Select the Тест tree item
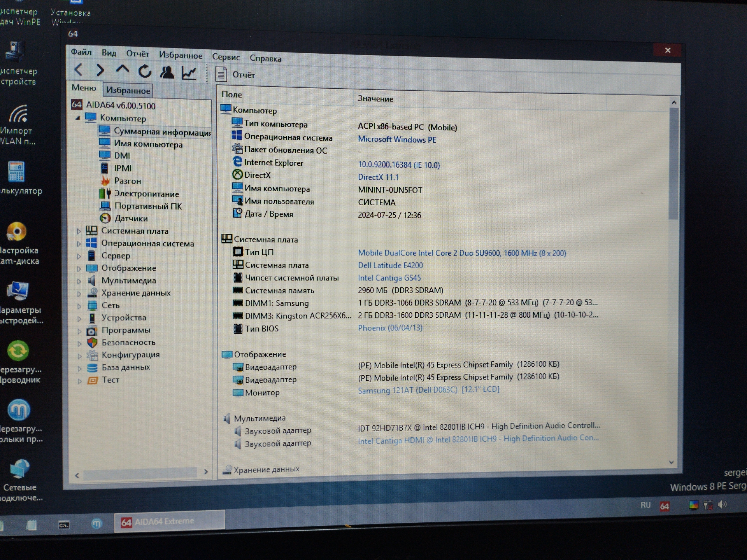The image size is (747, 560). pyautogui.click(x=103, y=380)
